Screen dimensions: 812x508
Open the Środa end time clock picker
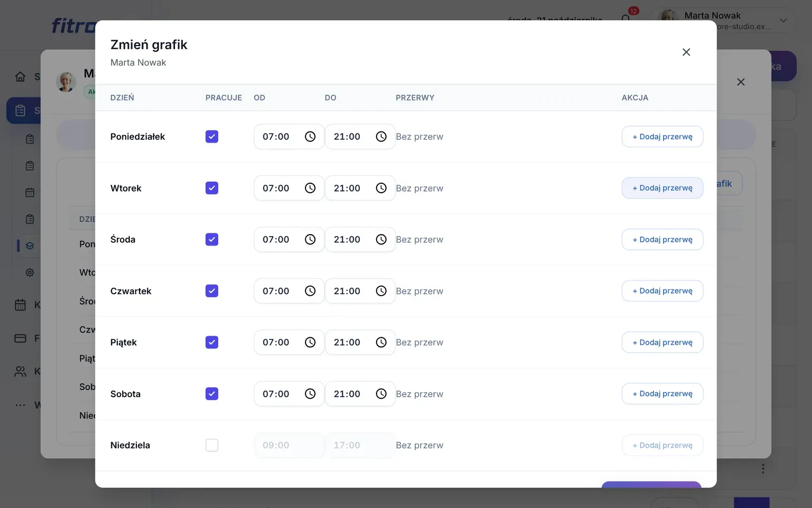tap(381, 239)
